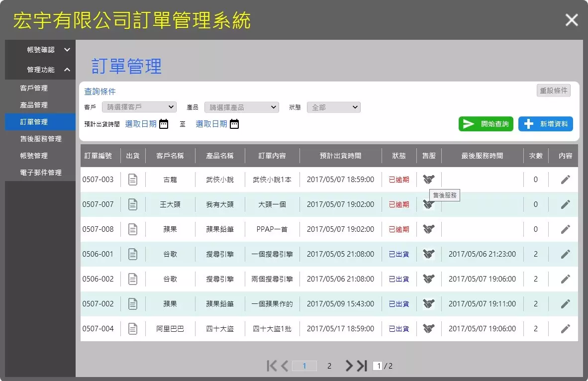
Task: Open the 狀態 status dropdown showing 全部
Action: [x=333, y=106]
